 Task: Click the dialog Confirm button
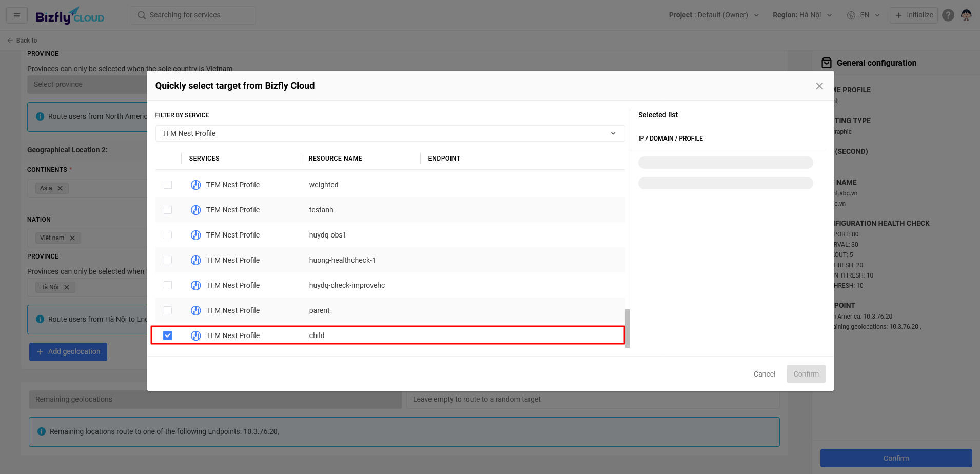[x=806, y=374]
